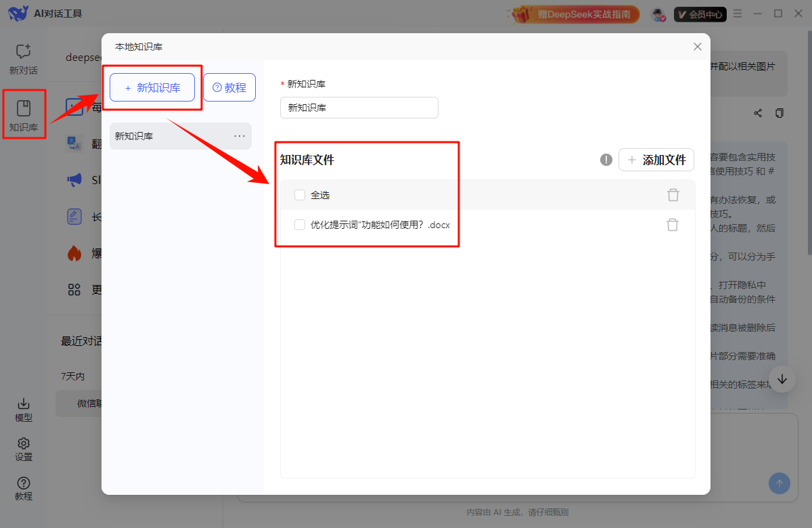The height and width of the screenshot is (528, 812).
Task: Click the +添加文件 button
Action: click(x=656, y=160)
